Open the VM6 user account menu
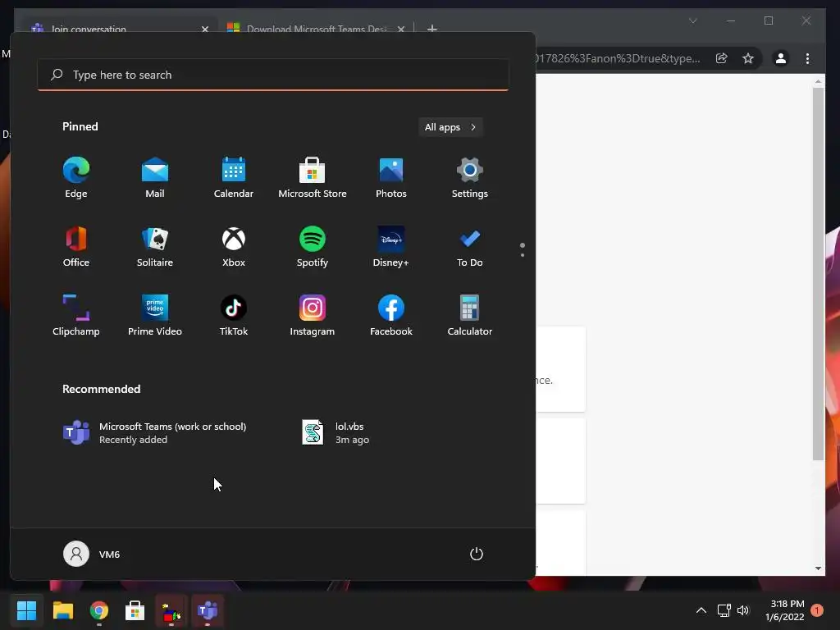This screenshot has width=840, height=630. [92, 554]
